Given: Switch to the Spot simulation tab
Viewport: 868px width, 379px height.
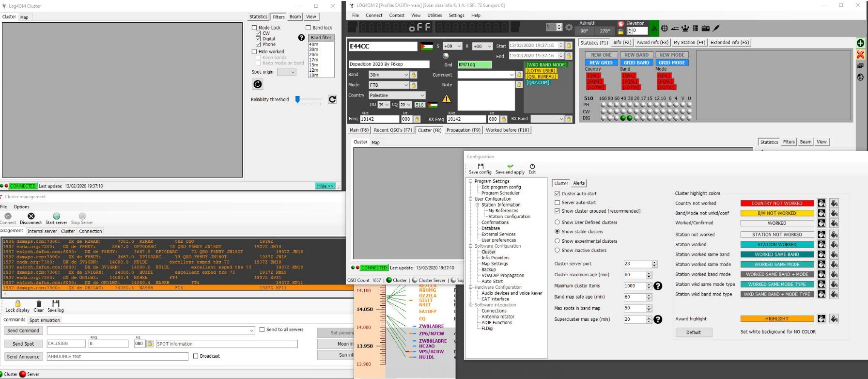Looking at the screenshot, I should [45, 320].
